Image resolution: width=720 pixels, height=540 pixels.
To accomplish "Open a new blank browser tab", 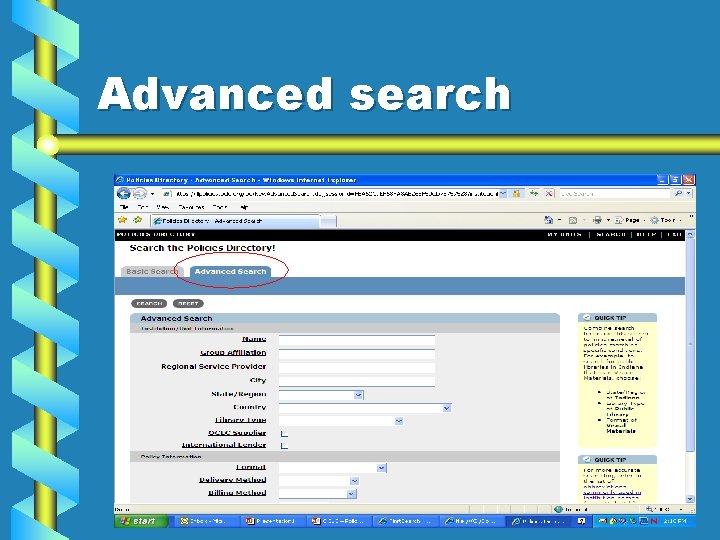I will 328,221.
